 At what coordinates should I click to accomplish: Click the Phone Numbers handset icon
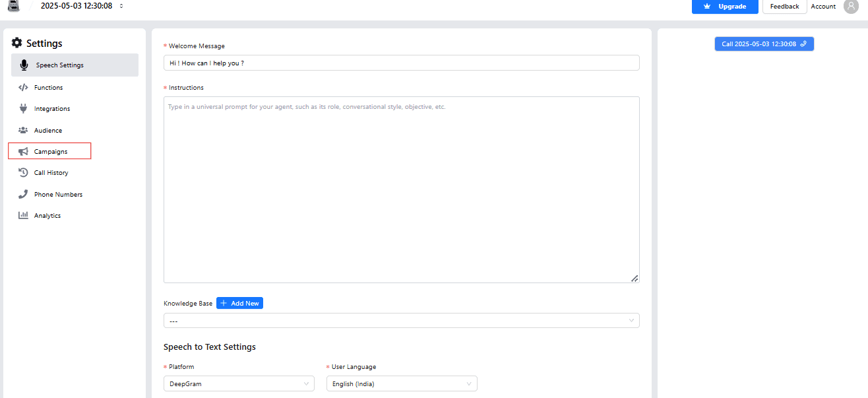tap(23, 194)
